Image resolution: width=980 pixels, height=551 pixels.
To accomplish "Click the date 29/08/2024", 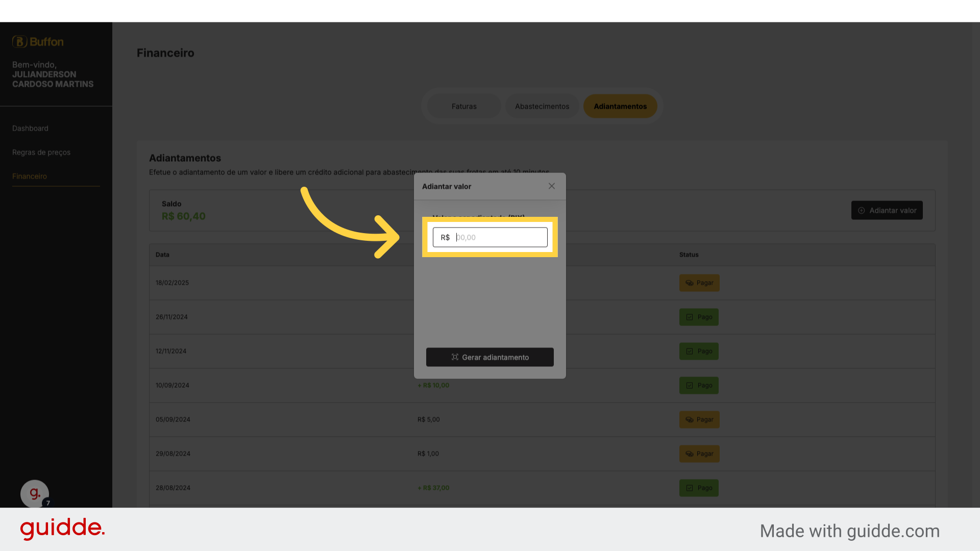I will 173,454.
